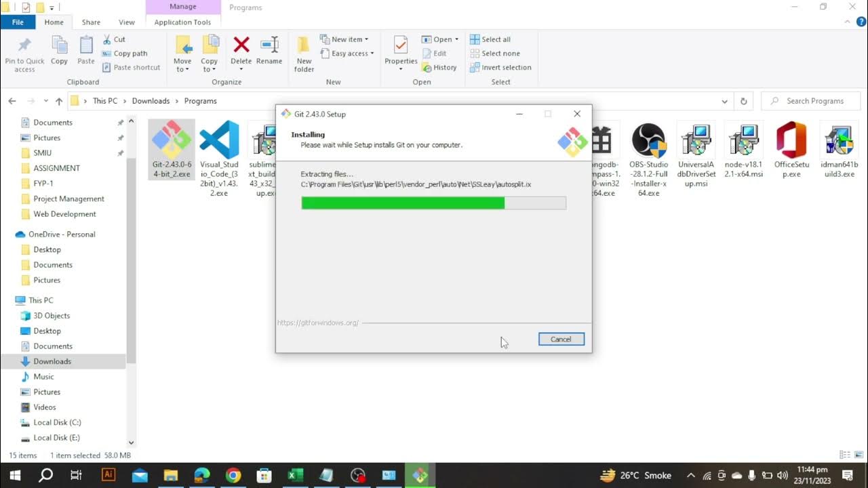Select the OBS-Studio installer file icon
868x488 pixels.
[x=648, y=140]
